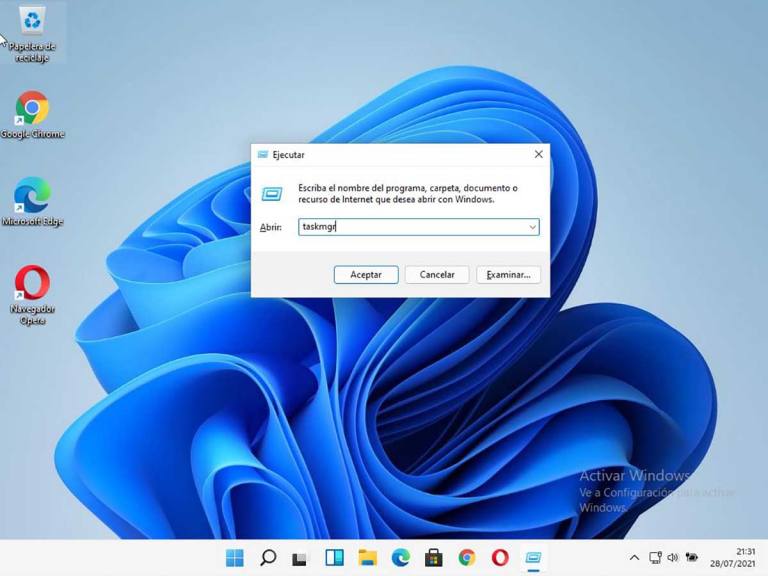This screenshot has height=576, width=768.
Task: Select Microsoft Edge desktop shortcut
Action: [32, 202]
